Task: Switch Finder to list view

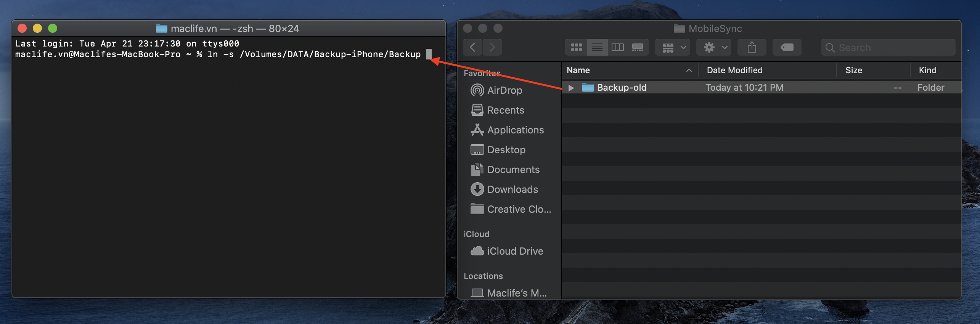Action: click(597, 47)
